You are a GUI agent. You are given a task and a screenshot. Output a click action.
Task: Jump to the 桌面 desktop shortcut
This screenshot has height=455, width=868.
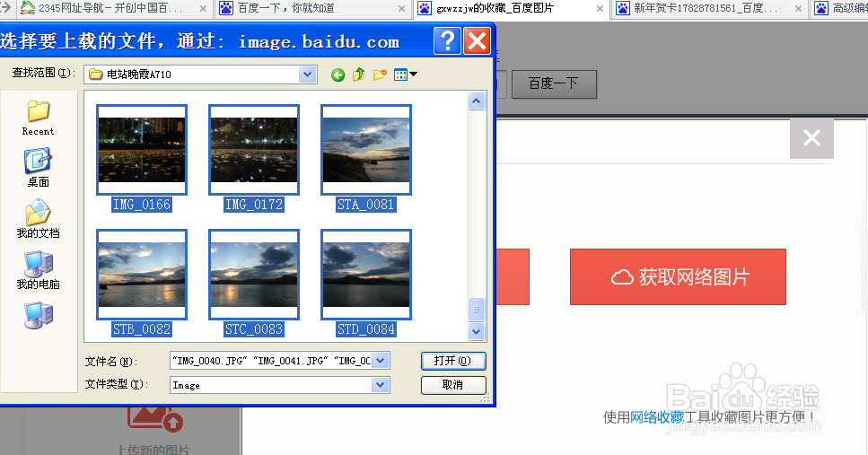tap(39, 167)
